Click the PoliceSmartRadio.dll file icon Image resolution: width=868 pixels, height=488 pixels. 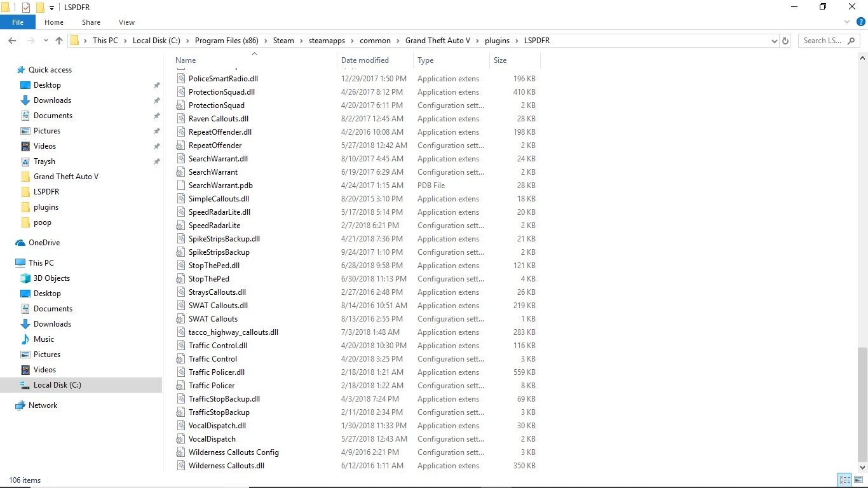181,79
